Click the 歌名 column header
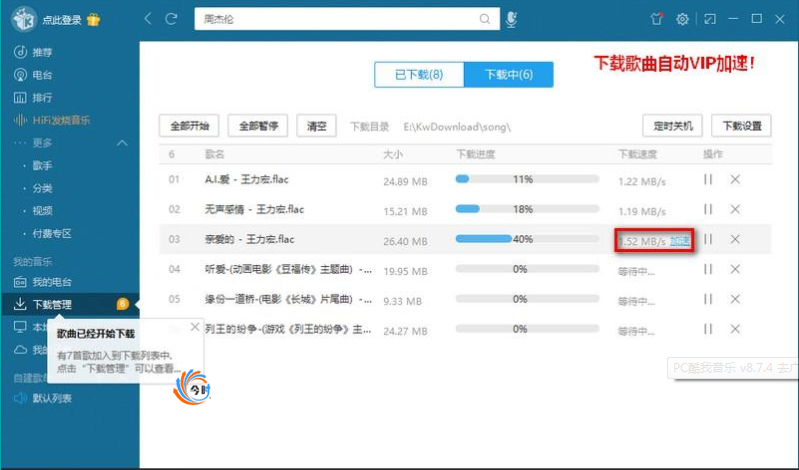Screen dimensions: 799x470 coord(215,154)
